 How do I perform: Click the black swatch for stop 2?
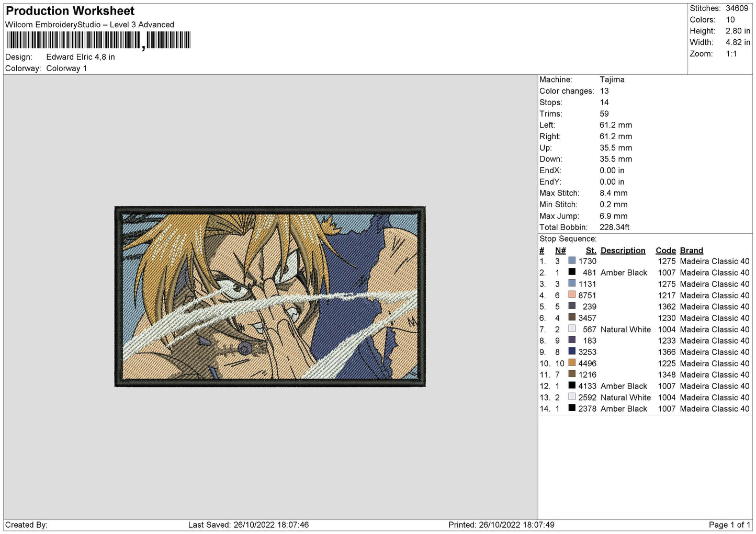572,272
